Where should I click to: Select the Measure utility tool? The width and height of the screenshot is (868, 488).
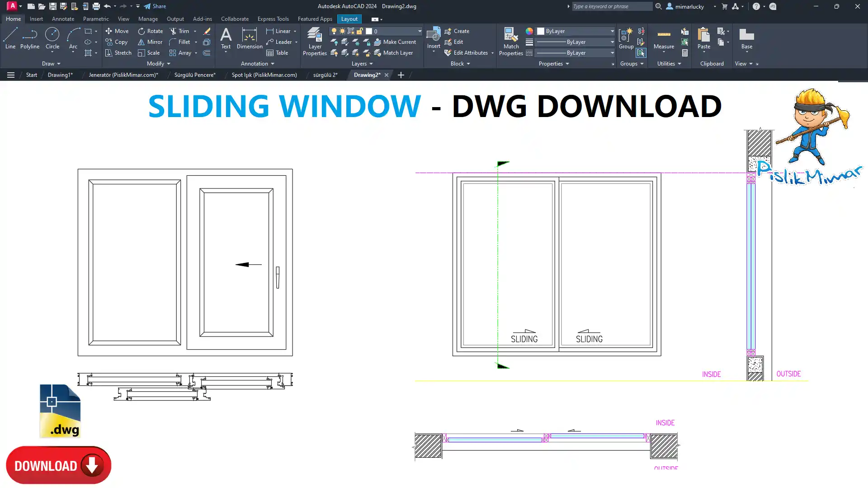click(664, 38)
